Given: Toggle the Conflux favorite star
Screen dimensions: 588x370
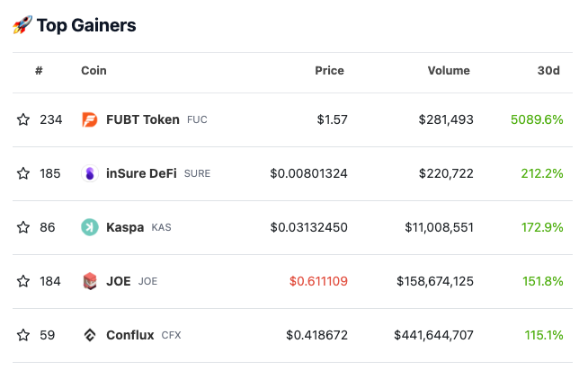Looking at the screenshot, I should 23,335.
